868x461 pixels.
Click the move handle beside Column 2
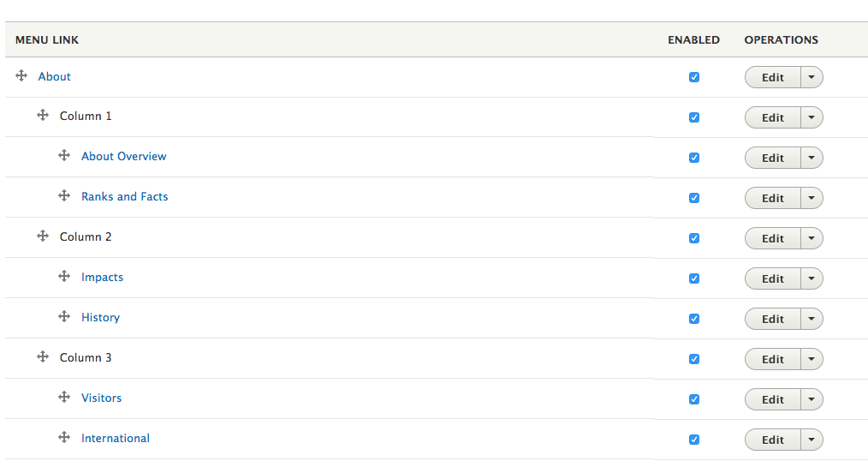coord(43,236)
